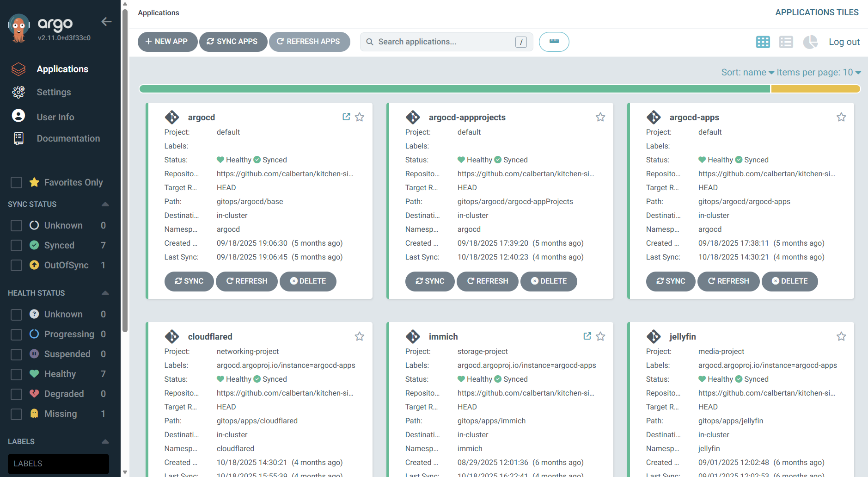Switch to the list view icon
This screenshot has height=477, width=868.
tap(786, 42)
